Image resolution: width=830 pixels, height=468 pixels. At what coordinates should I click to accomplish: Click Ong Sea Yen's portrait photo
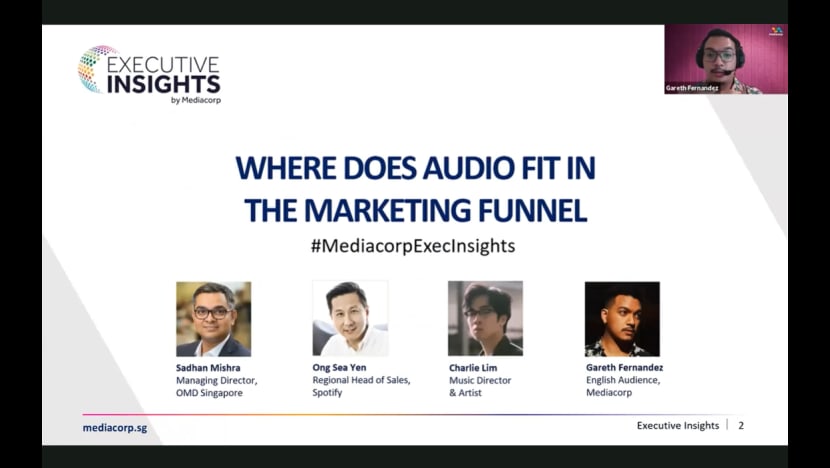coord(350,318)
